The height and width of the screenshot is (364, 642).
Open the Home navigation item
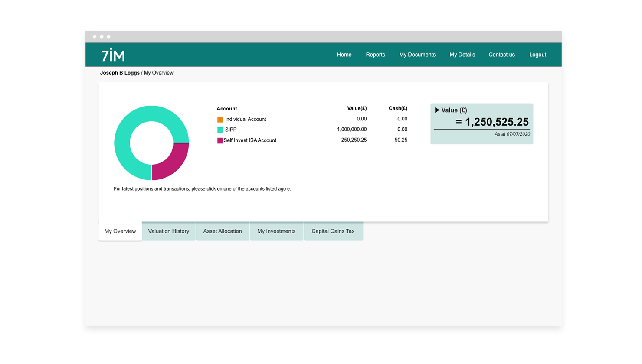click(344, 55)
